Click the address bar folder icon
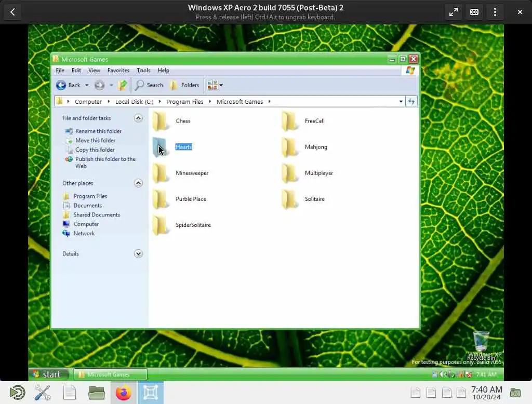Viewport: 532px width, 404px height. pyautogui.click(x=60, y=101)
